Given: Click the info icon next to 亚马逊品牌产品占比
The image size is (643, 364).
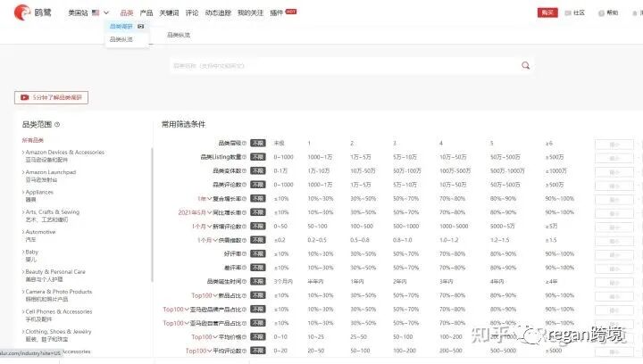Looking at the screenshot, I should click(245, 310).
